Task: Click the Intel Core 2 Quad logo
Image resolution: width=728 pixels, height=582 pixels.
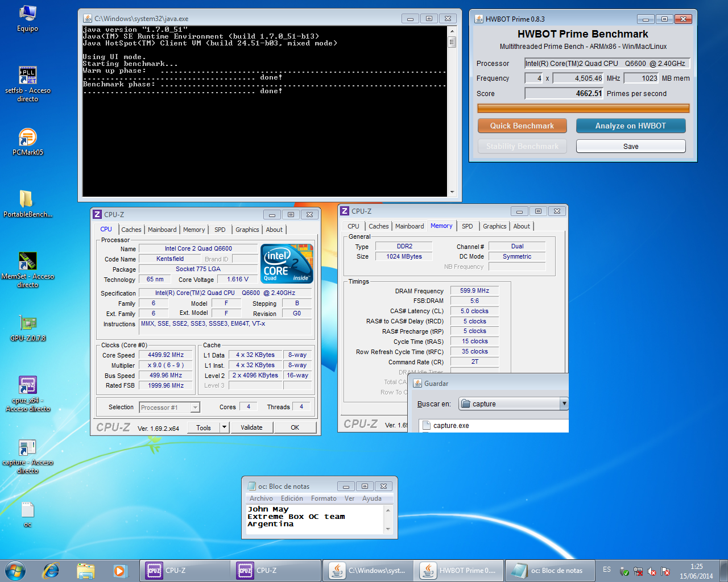Action: [x=287, y=263]
